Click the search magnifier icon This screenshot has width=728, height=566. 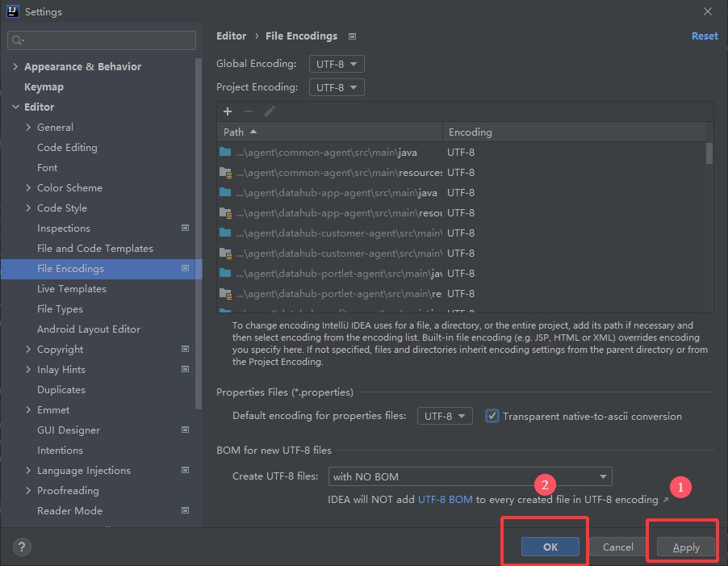(x=18, y=40)
